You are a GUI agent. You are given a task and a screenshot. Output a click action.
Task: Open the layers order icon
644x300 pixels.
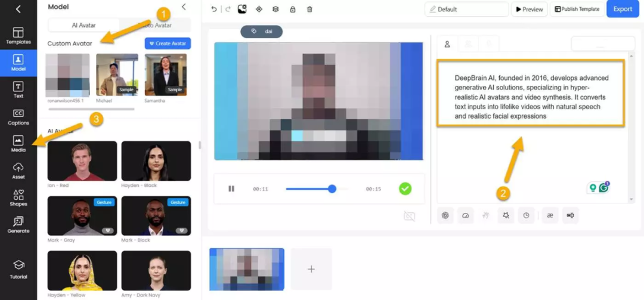(275, 9)
